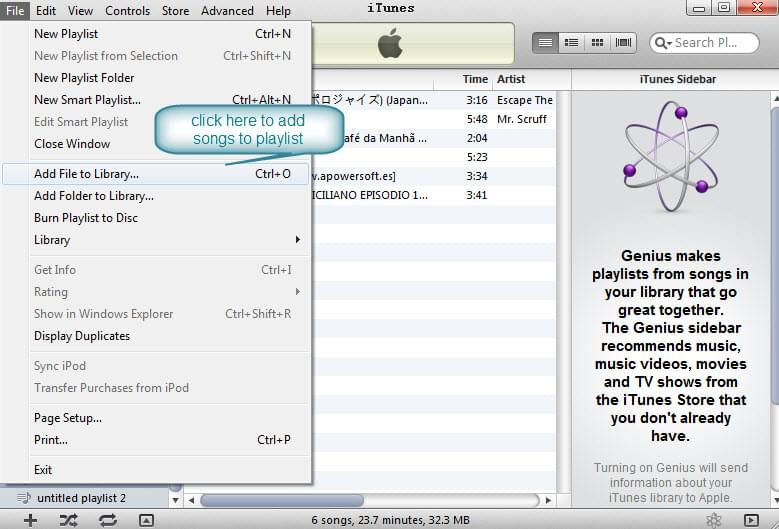Select the song lasting 3:41

coord(434,195)
